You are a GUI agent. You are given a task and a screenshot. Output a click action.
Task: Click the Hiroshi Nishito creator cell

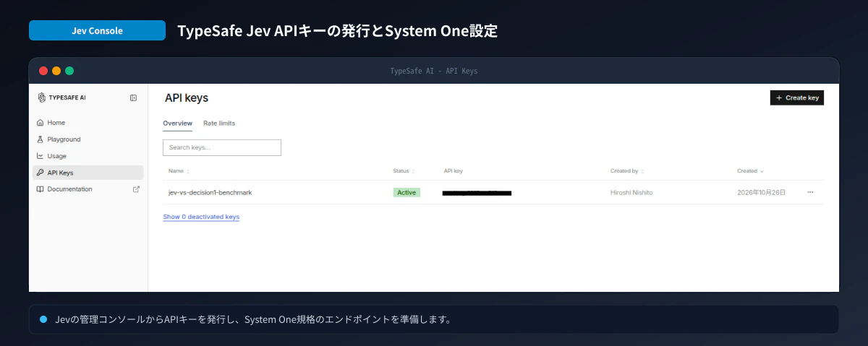point(631,193)
